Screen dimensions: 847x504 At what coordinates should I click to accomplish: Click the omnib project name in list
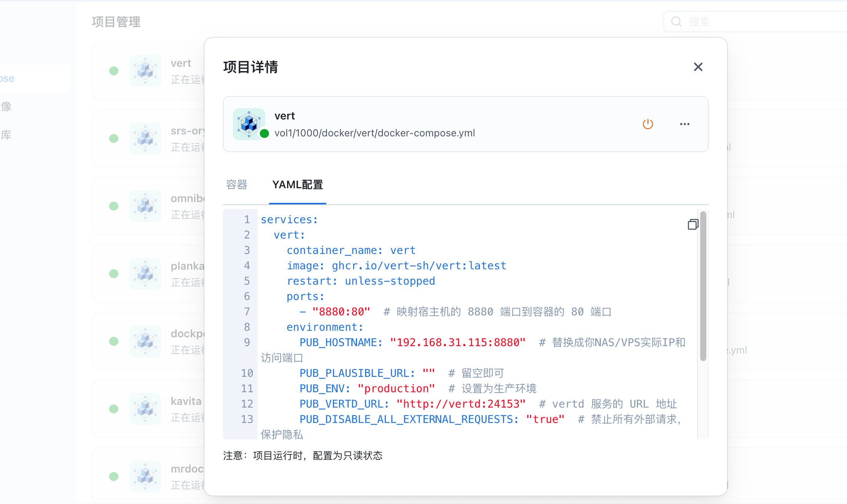187,199
